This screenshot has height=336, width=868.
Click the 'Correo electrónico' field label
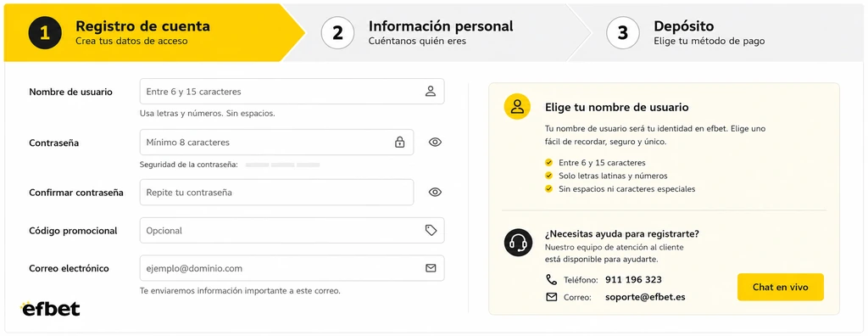(70, 268)
